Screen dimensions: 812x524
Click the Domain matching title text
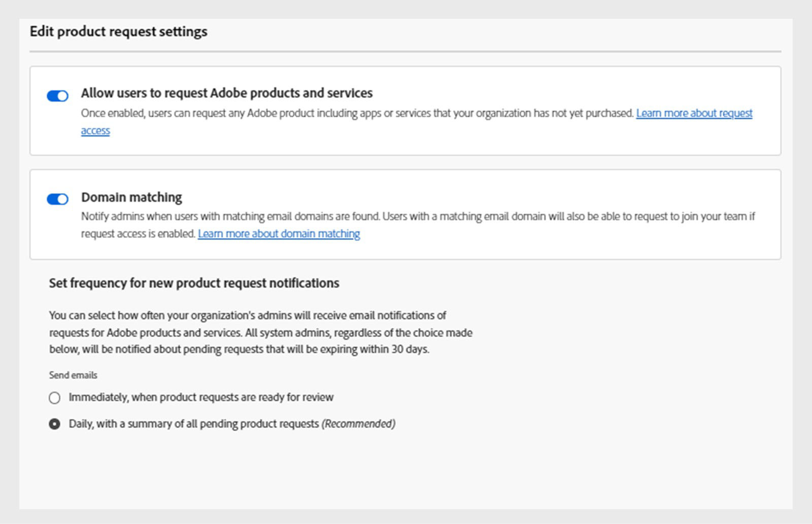(131, 197)
